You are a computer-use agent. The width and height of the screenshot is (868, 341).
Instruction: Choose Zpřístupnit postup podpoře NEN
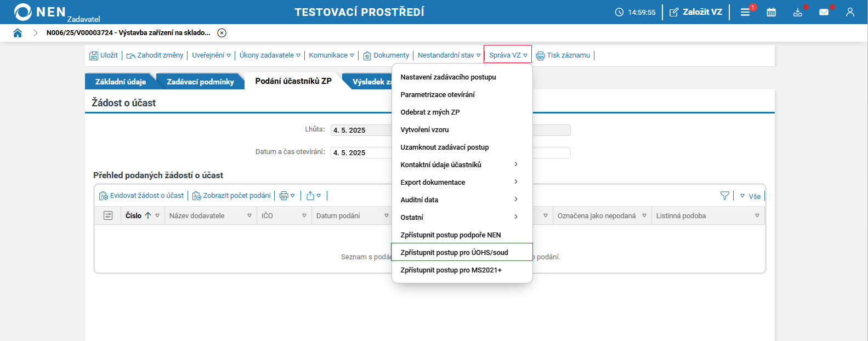click(462, 235)
